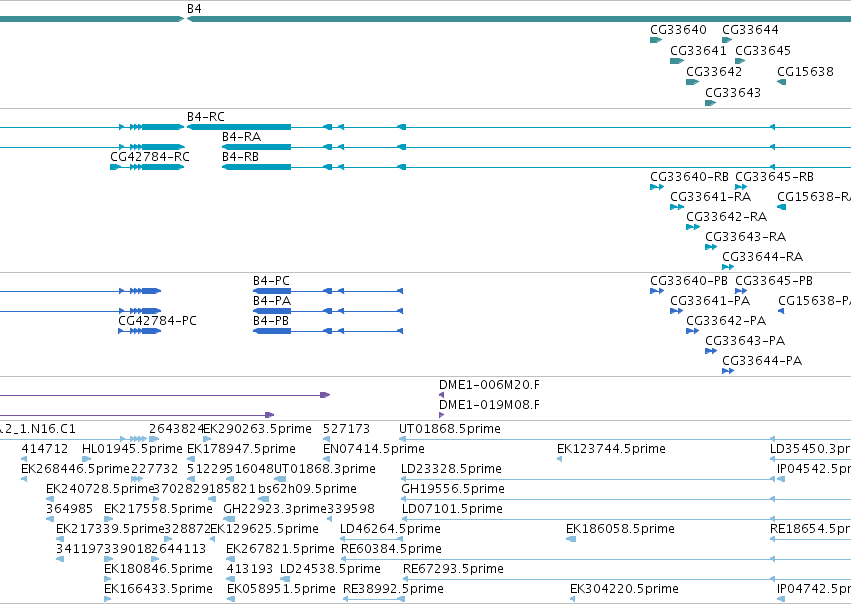Click the CG33643 gene name
The width and height of the screenshot is (851, 604).
coord(733,93)
